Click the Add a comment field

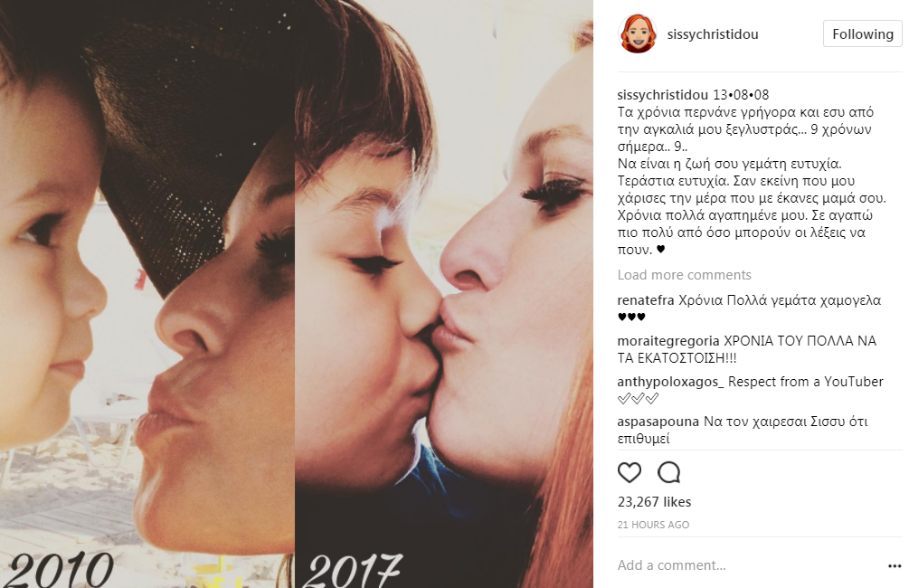pos(748,565)
